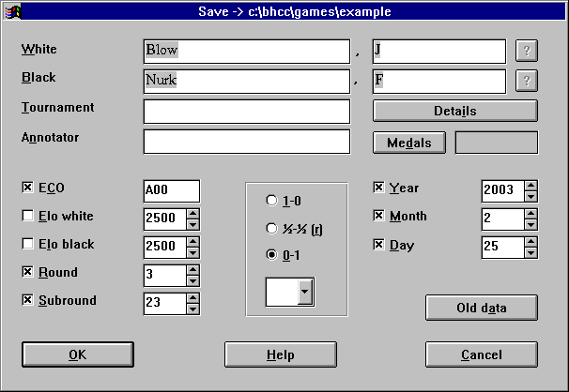Screen dimensions: 569x392
Task: Expand the dropdown below the result options
Action: [x=304, y=293]
